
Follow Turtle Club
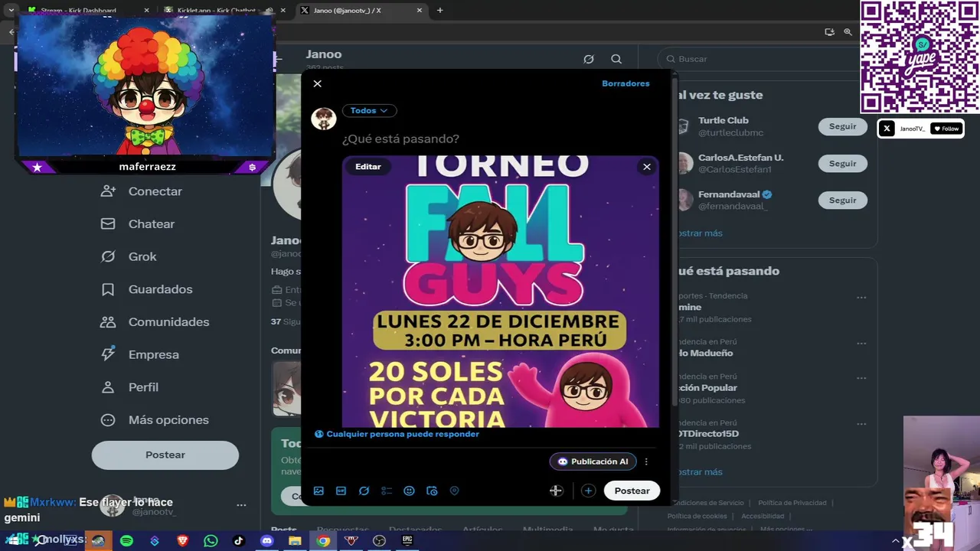(842, 126)
